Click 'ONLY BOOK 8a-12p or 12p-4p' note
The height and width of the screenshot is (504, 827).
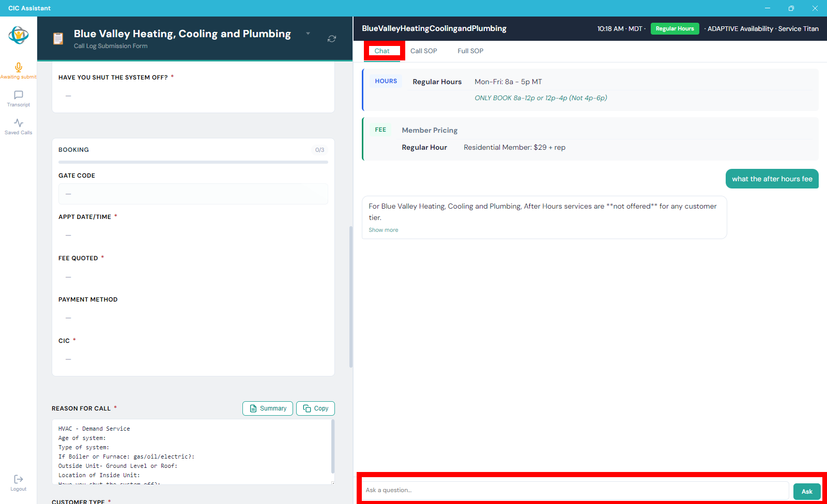point(541,98)
